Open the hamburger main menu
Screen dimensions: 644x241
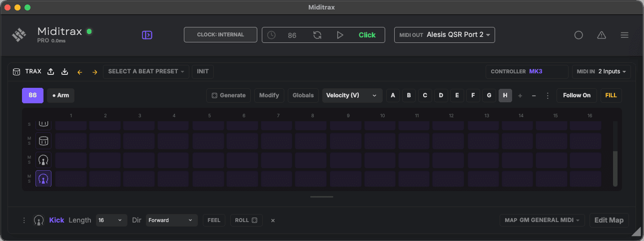625,35
